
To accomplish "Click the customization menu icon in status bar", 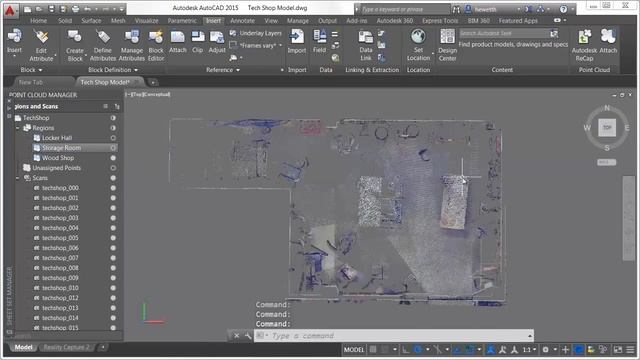I will click(631, 350).
